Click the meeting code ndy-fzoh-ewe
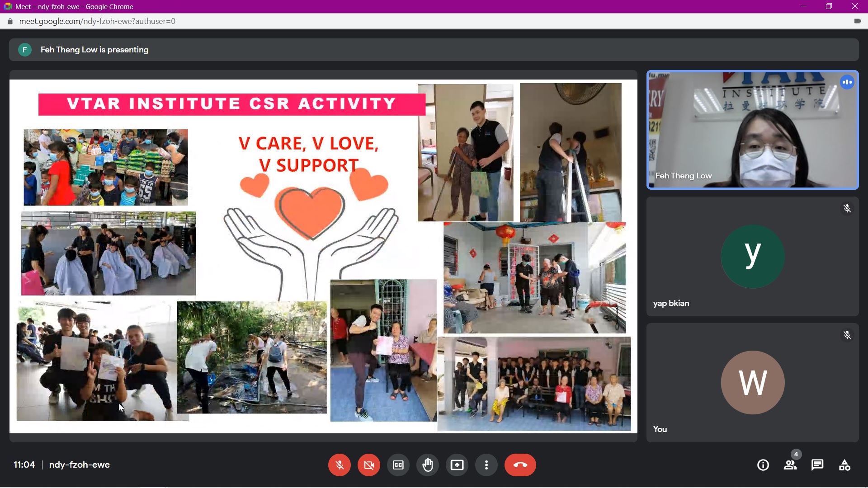 [80, 465]
